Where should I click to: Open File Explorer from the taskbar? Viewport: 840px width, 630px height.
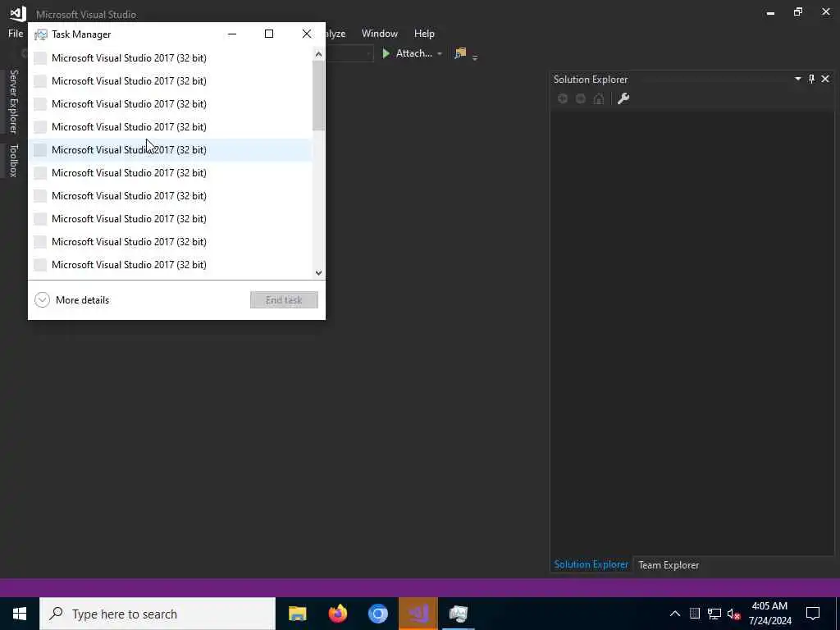297,614
